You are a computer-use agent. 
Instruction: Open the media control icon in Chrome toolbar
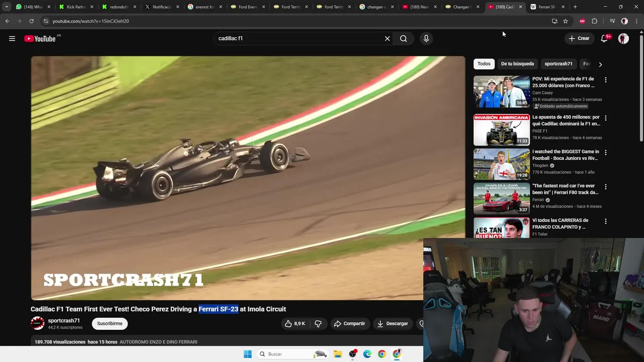click(612, 21)
